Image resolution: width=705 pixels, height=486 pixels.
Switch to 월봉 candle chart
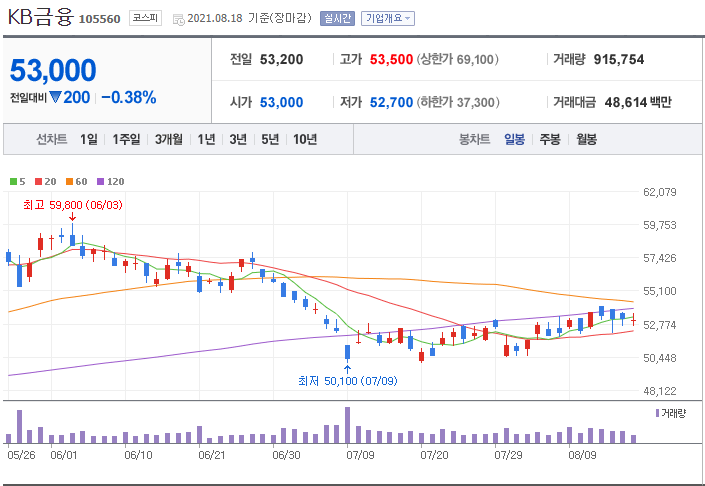[586, 139]
